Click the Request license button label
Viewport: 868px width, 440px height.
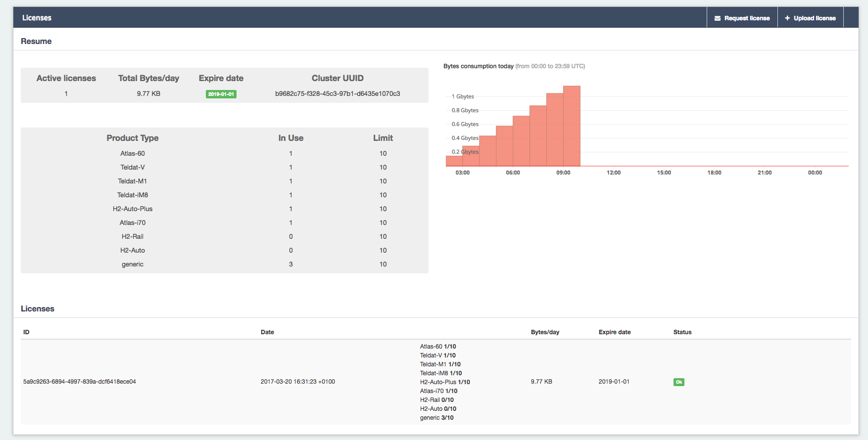[747, 18]
